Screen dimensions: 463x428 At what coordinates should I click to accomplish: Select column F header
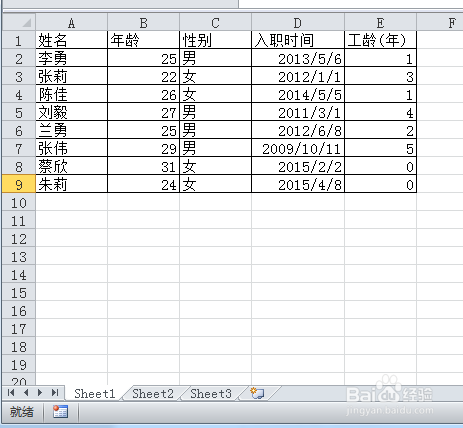(440, 23)
